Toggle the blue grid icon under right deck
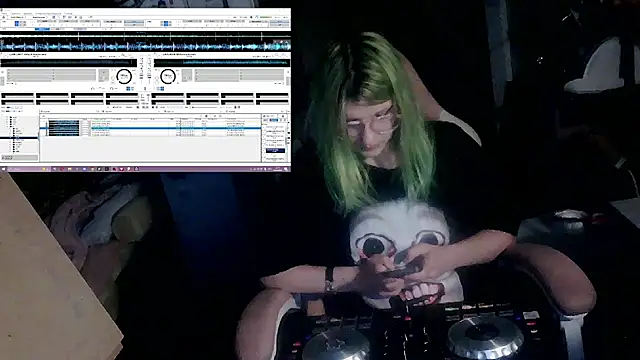 coord(161,89)
